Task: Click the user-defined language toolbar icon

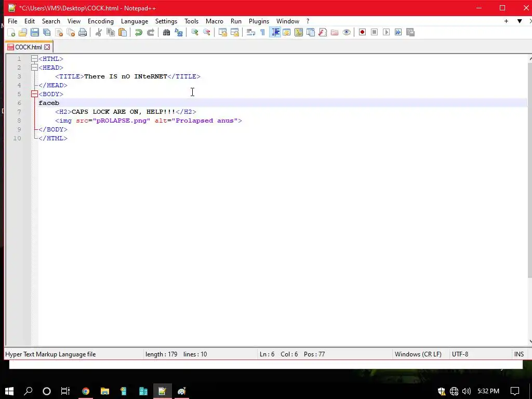Action: pyautogui.click(x=286, y=32)
